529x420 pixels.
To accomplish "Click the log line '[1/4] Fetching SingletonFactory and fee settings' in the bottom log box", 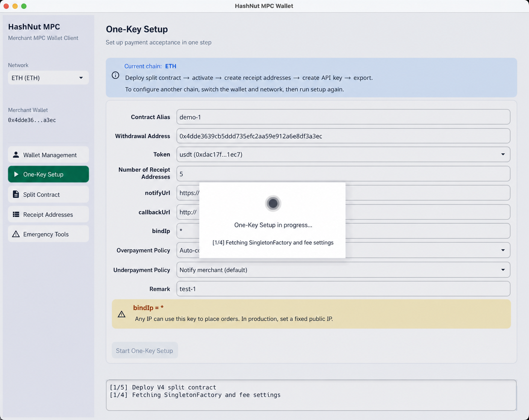I will (195, 395).
